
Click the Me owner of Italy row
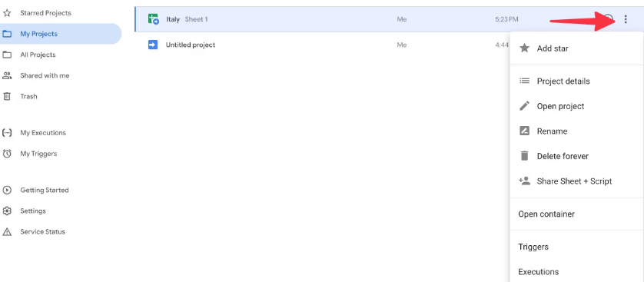[402, 19]
